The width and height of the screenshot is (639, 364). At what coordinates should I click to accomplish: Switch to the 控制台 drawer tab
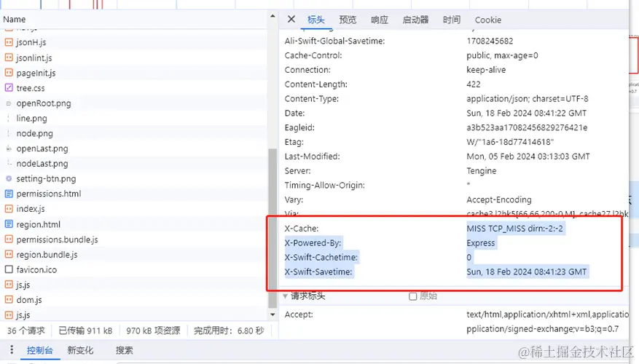[40, 350]
